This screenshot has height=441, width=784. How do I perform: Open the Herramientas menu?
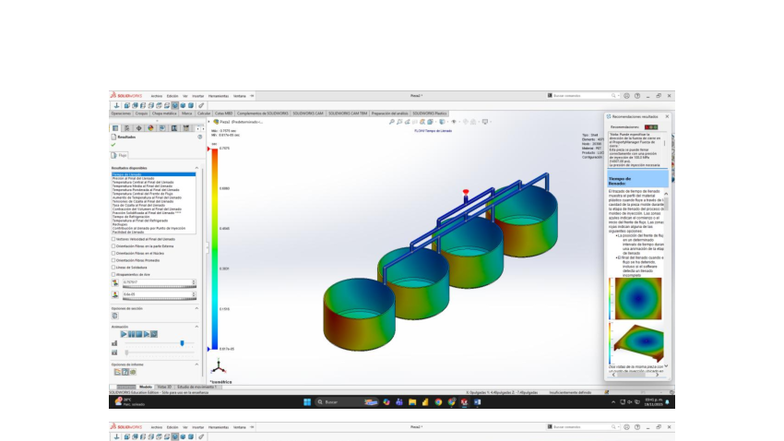(218, 96)
